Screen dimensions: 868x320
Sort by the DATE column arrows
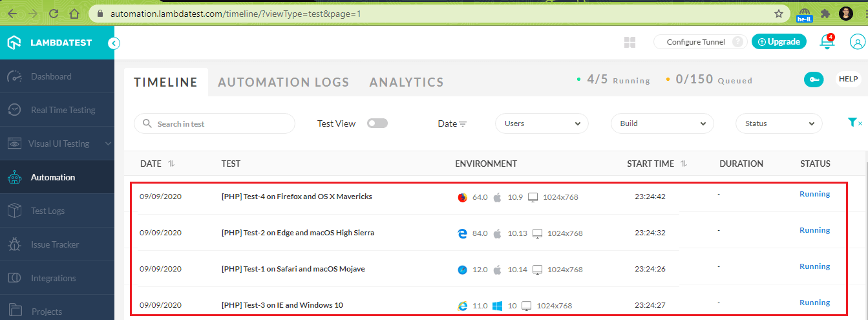171,164
